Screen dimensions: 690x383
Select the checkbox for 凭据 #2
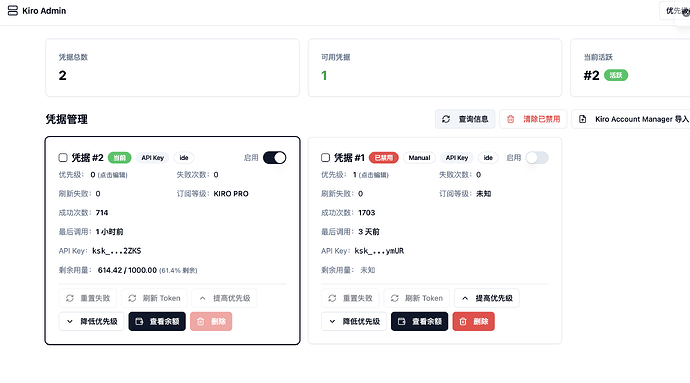(63, 158)
